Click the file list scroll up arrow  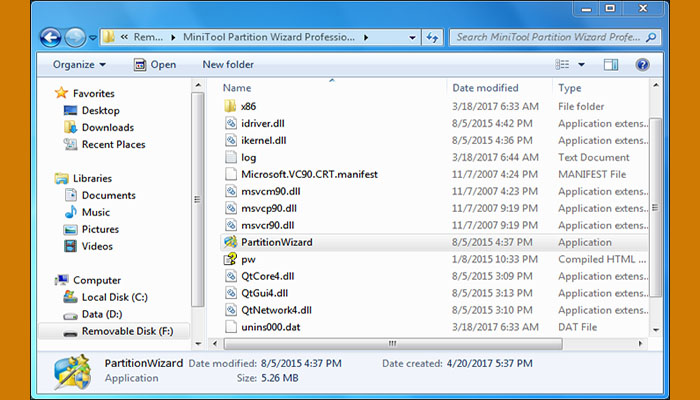(655, 85)
